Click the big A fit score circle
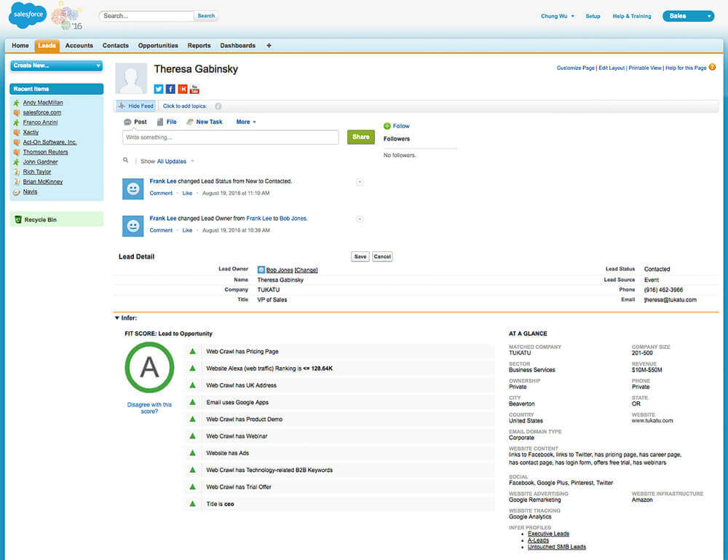Image resolution: width=728 pixels, height=560 pixels. [149, 367]
